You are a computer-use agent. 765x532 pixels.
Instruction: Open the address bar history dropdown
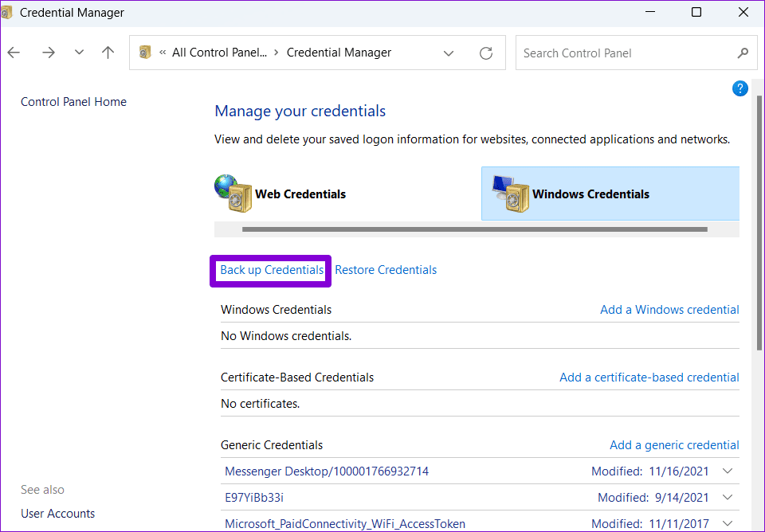(449, 53)
